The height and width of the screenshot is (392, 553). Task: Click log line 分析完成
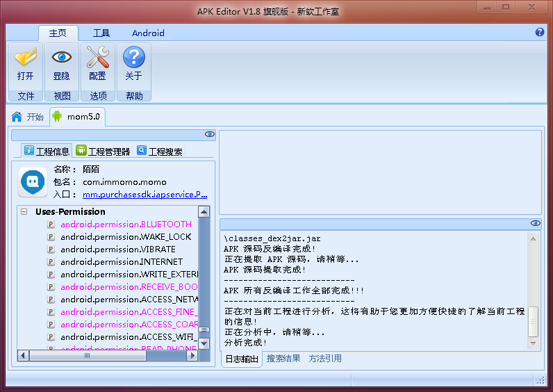tap(245, 342)
